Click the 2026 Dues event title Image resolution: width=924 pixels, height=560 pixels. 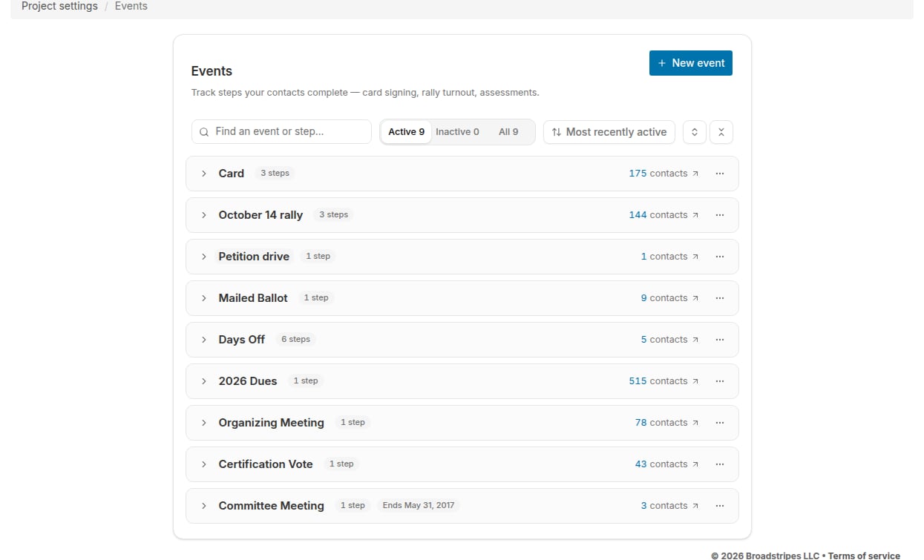[x=247, y=381]
